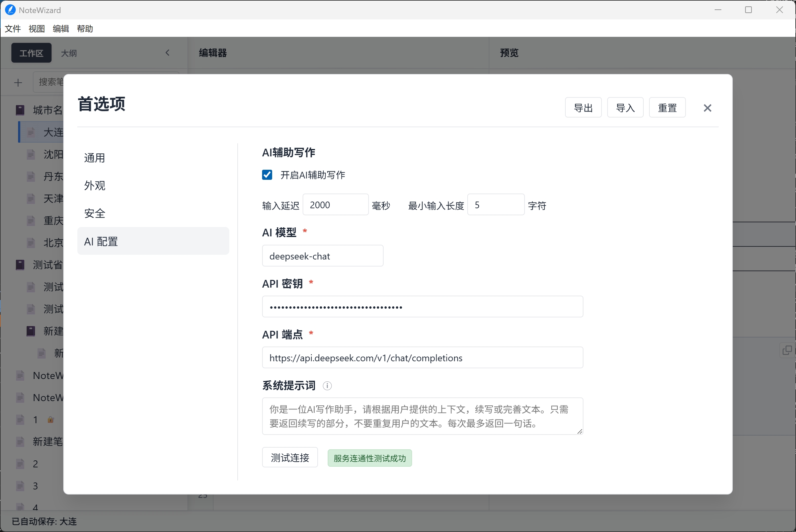Viewport: 796px width, 532px height.
Task: Click the 测试连接 button
Action: click(290, 457)
